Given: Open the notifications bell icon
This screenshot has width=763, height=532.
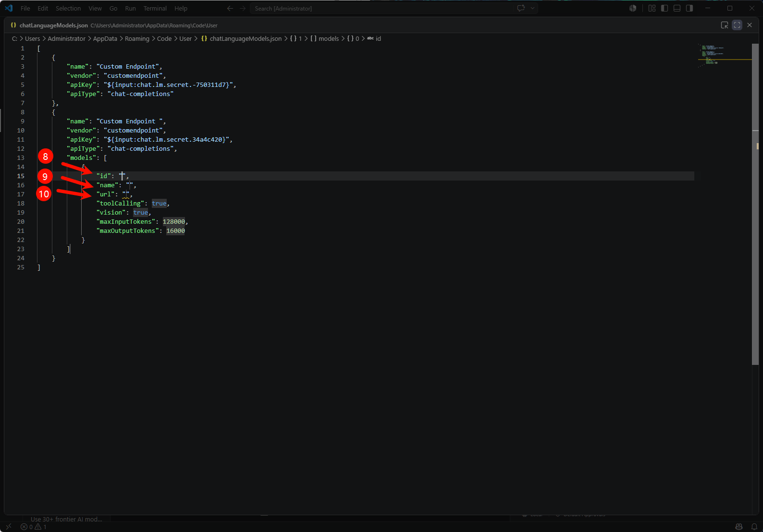Looking at the screenshot, I should pyautogui.click(x=754, y=527).
